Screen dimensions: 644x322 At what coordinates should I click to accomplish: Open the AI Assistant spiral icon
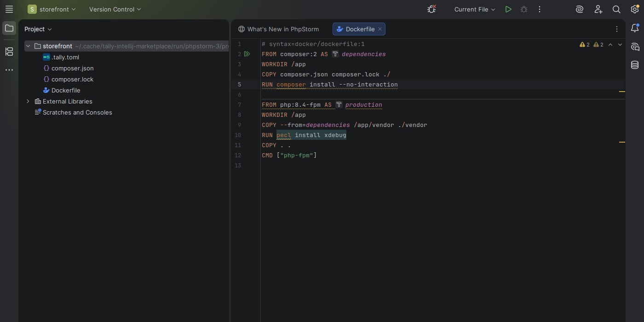[580, 9]
